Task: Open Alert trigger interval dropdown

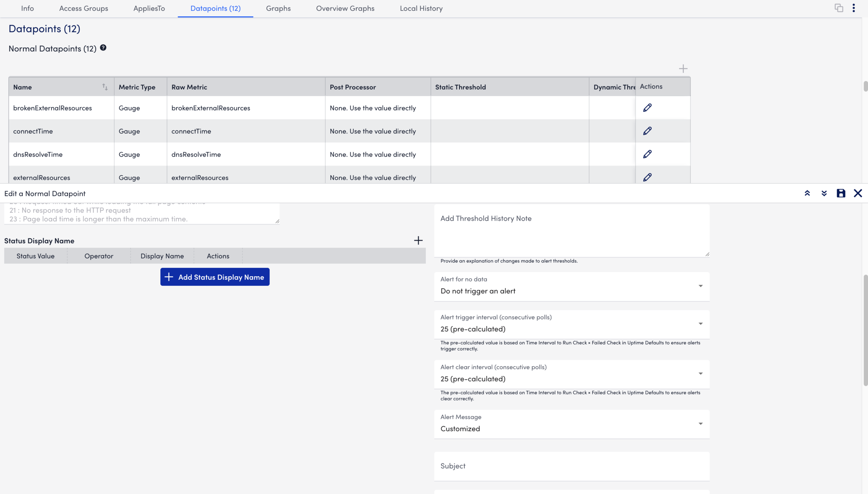Action: pyautogui.click(x=572, y=324)
